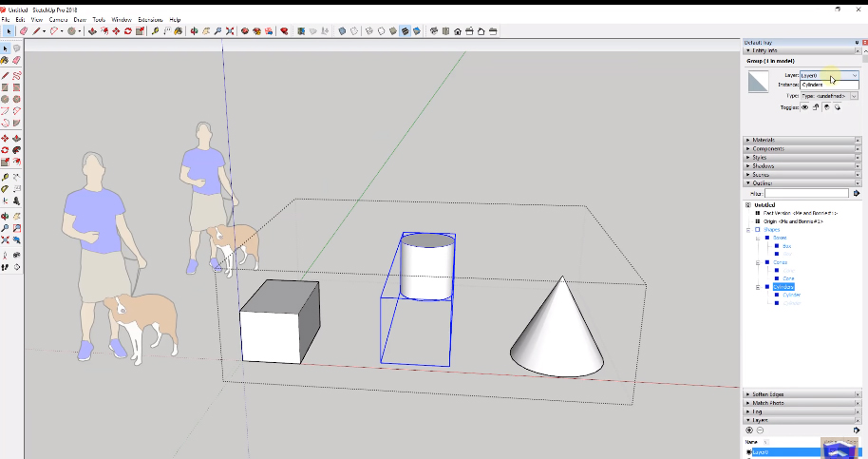
Task: Toggle the lock icon in Entity Info
Action: coord(816,107)
